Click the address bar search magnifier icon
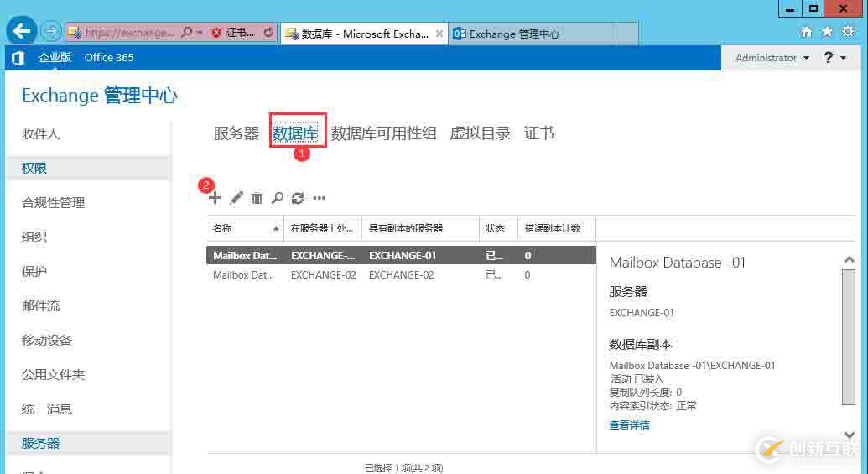Image resolution: width=868 pixels, height=474 pixels. (187, 33)
